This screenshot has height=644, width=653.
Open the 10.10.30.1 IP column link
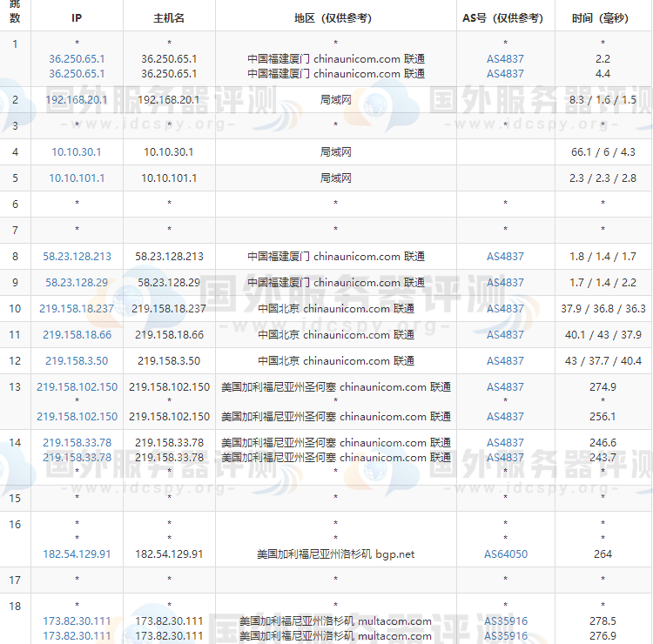(x=77, y=152)
